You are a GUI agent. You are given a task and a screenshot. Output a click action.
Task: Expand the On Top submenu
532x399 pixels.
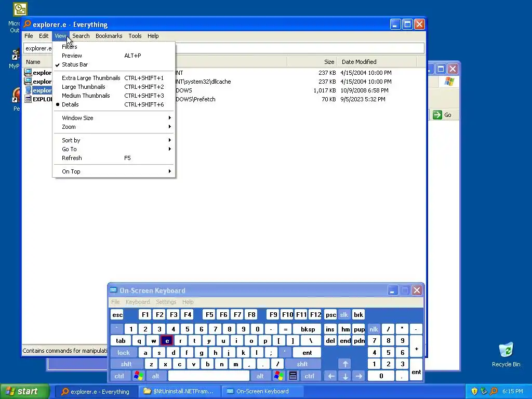point(114,171)
